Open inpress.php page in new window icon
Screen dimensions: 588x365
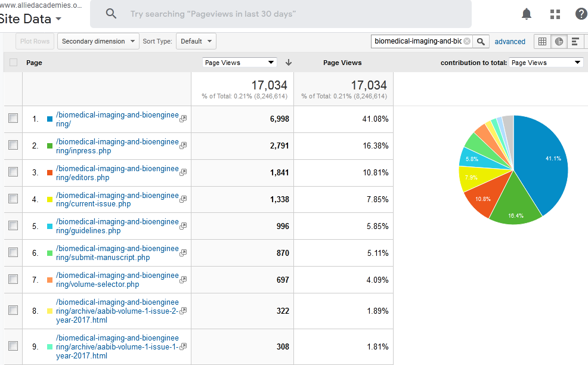pyautogui.click(x=183, y=146)
